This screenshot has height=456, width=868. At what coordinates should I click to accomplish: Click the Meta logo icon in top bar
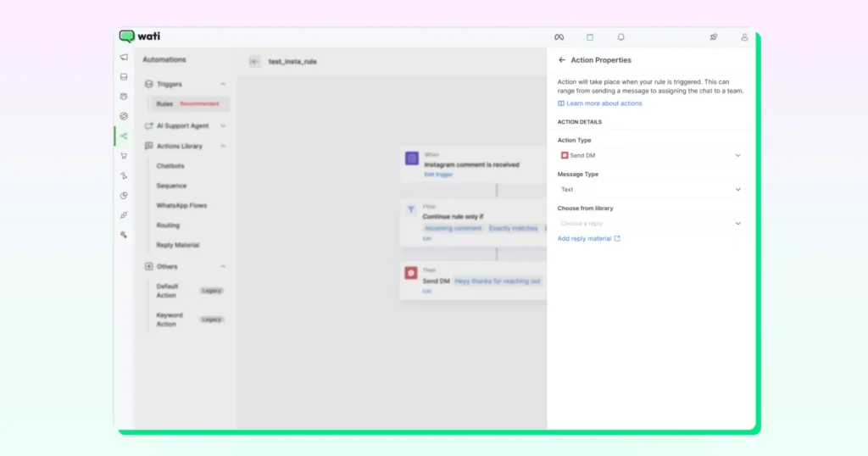pos(559,37)
